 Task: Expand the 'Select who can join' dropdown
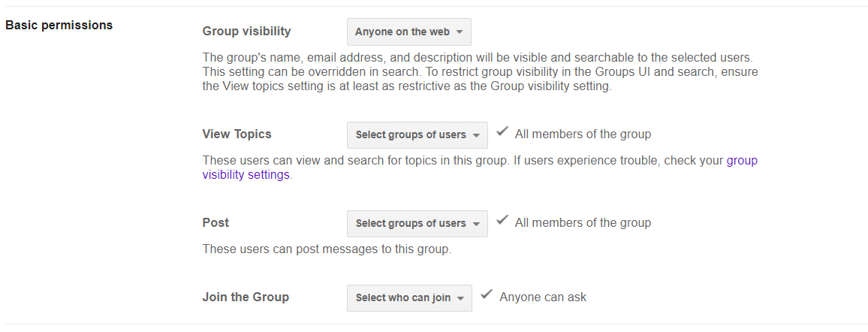(x=409, y=298)
